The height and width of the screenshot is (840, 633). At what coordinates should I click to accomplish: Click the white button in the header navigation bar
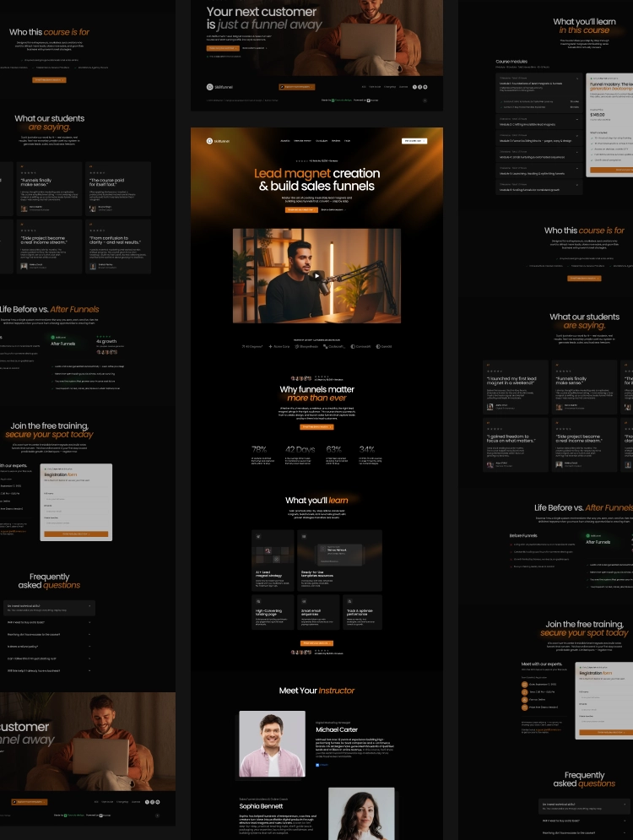pyautogui.click(x=414, y=141)
